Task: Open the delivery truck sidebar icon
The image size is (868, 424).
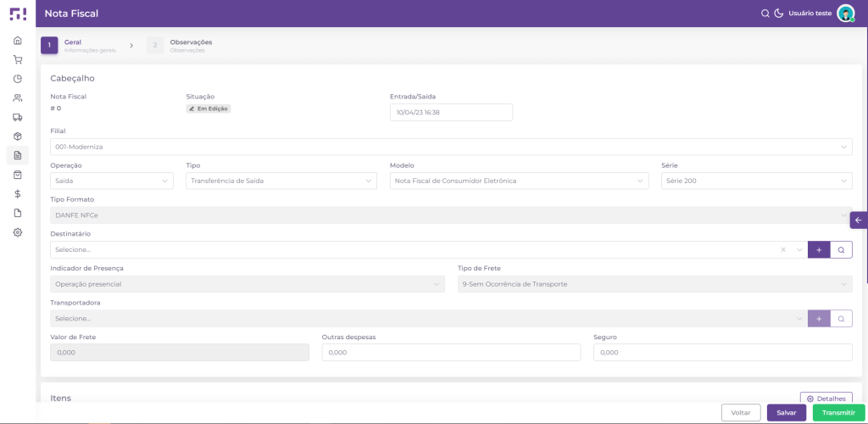Action: coord(18,117)
